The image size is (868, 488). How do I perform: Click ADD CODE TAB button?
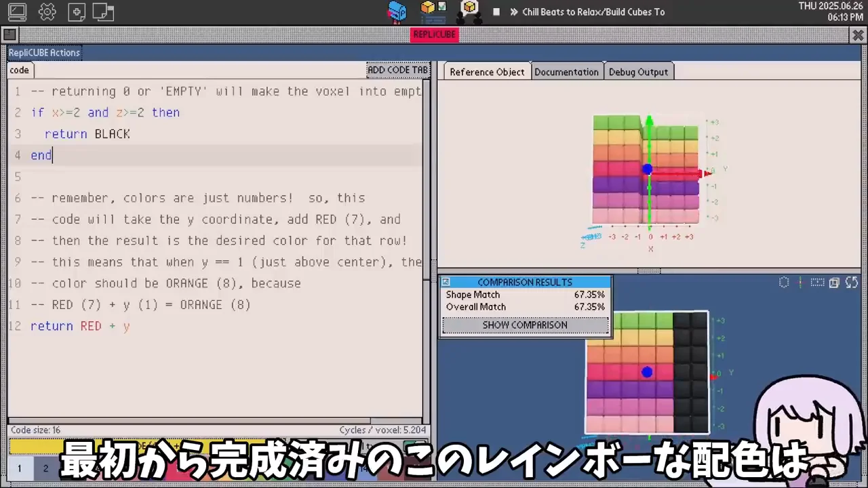397,70
